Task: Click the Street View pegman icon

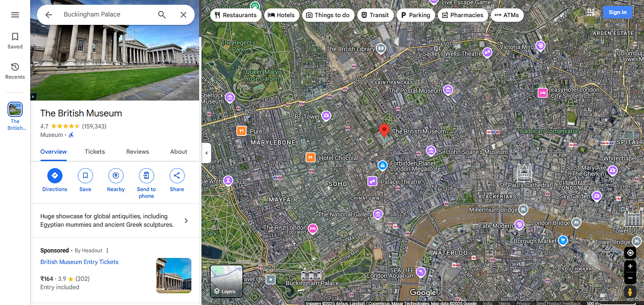Action: 630,292
